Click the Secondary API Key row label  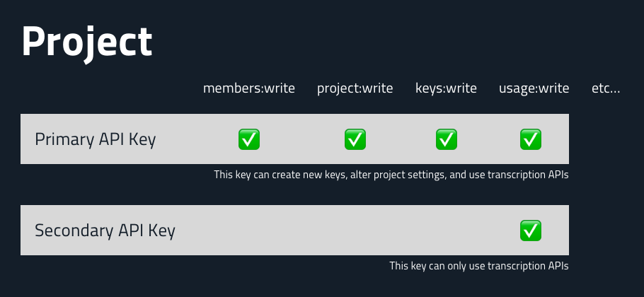105,231
